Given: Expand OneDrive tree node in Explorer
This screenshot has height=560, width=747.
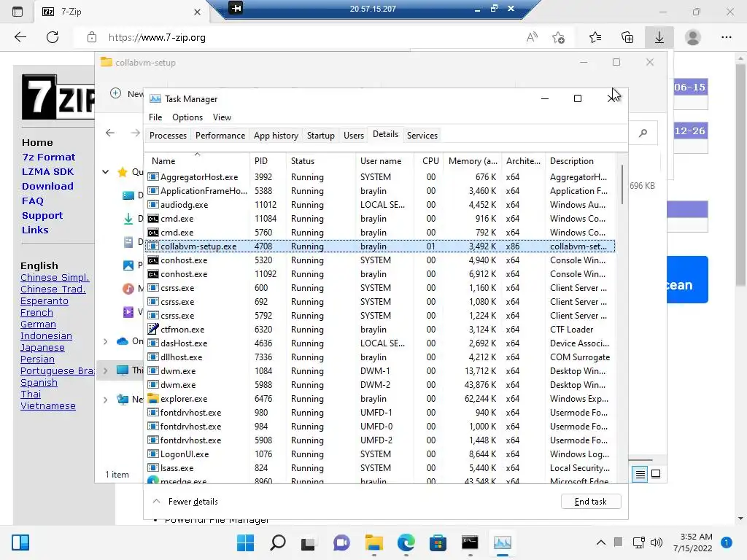Looking at the screenshot, I should 105,341.
